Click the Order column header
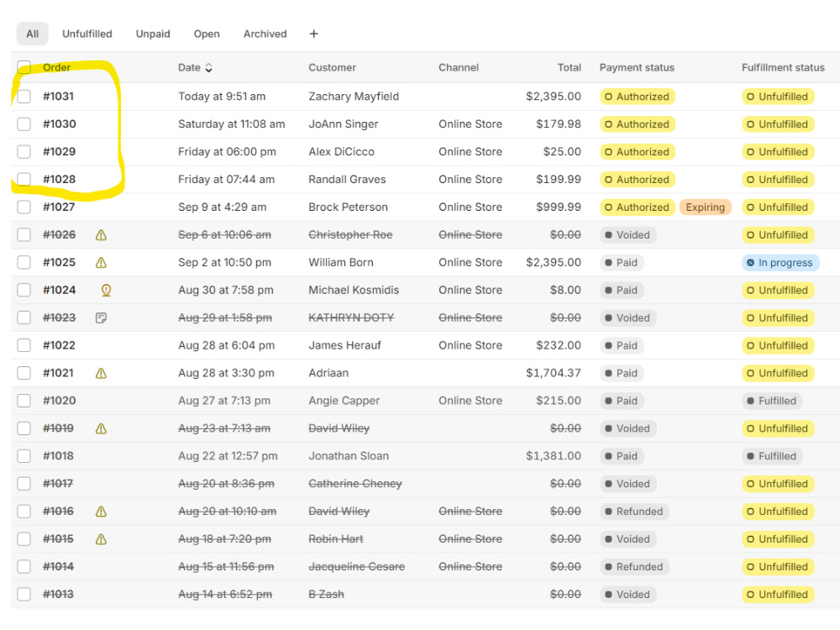Image resolution: width=840 pixels, height=630 pixels. [57, 67]
